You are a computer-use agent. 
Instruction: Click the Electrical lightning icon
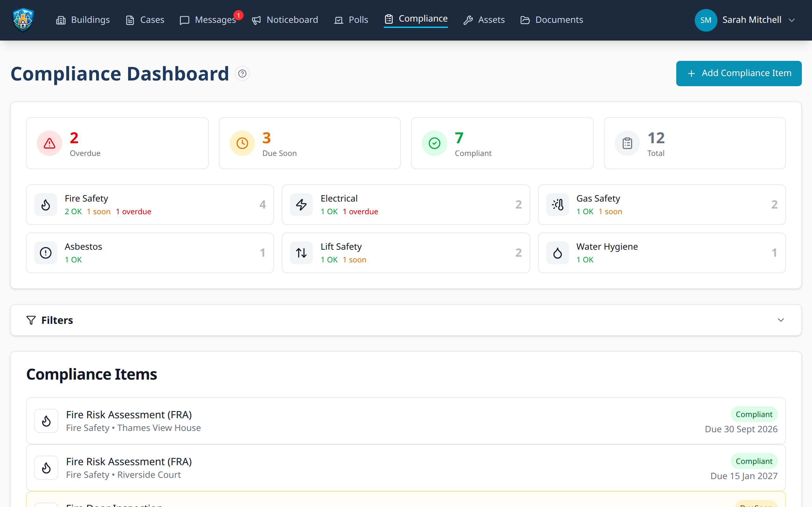(301, 205)
